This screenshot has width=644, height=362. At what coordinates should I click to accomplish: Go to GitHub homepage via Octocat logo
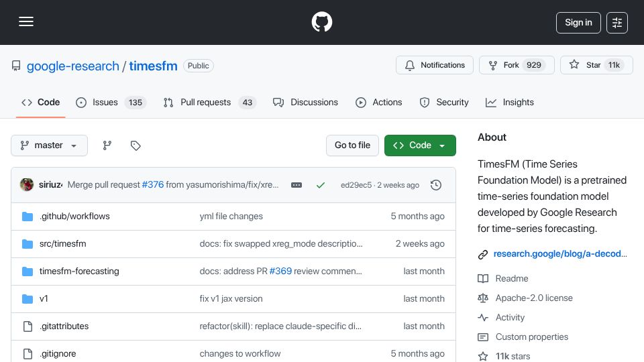point(321,21)
